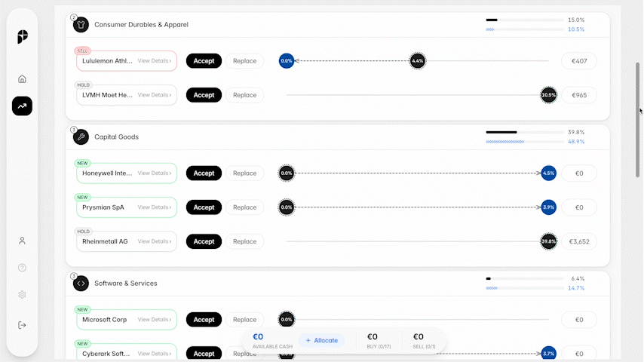644x362 pixels.
Task: Click the Software & Services code icon
Action: click(x=81, y=284)
